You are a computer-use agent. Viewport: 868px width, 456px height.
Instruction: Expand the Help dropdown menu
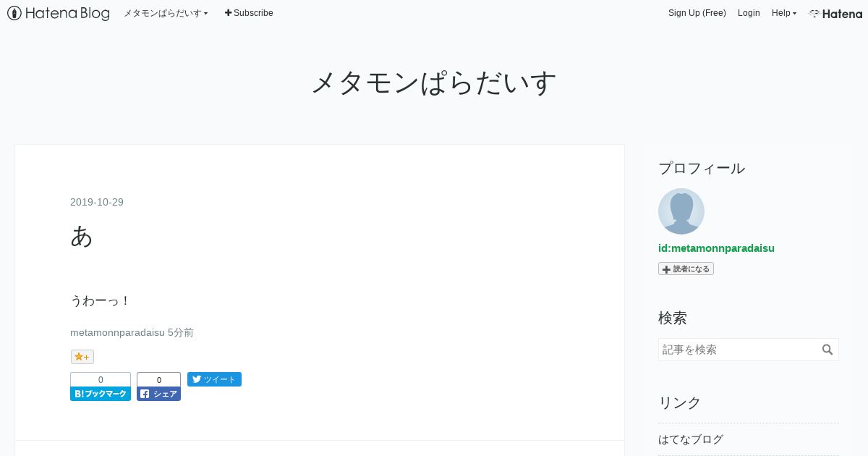[784, 13]
